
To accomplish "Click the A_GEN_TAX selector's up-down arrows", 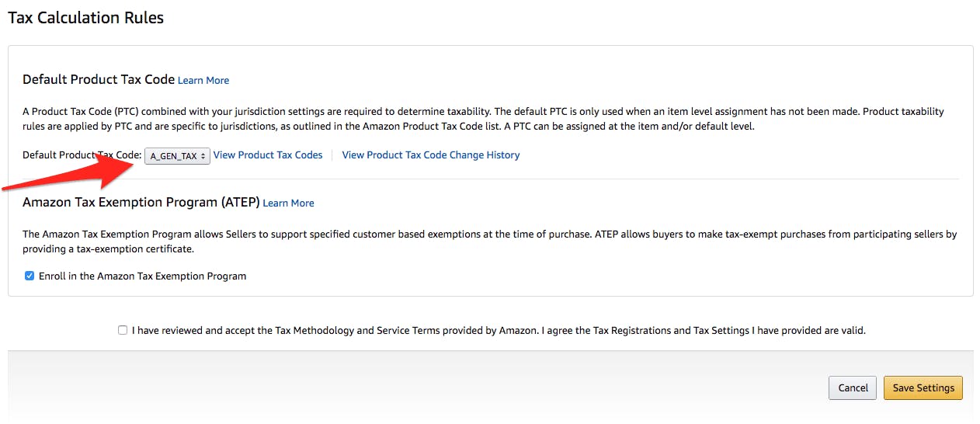I will tap(203, 156).
